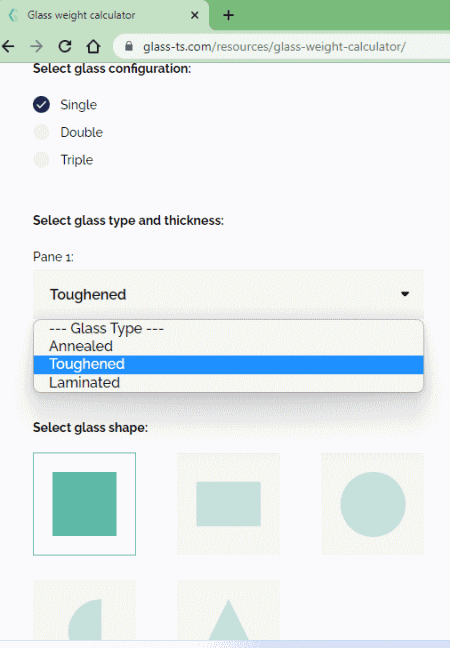Open a new browser tab
450x648 pixels.
[229, 15]
